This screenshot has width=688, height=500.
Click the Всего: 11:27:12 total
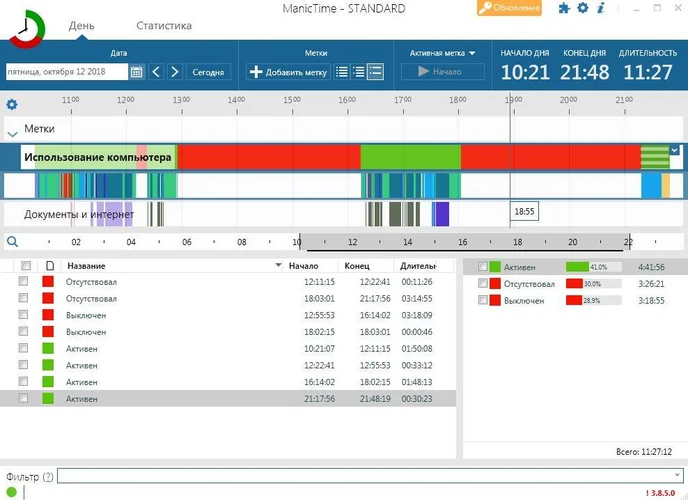pyautogui.click(x=644, y=451)
